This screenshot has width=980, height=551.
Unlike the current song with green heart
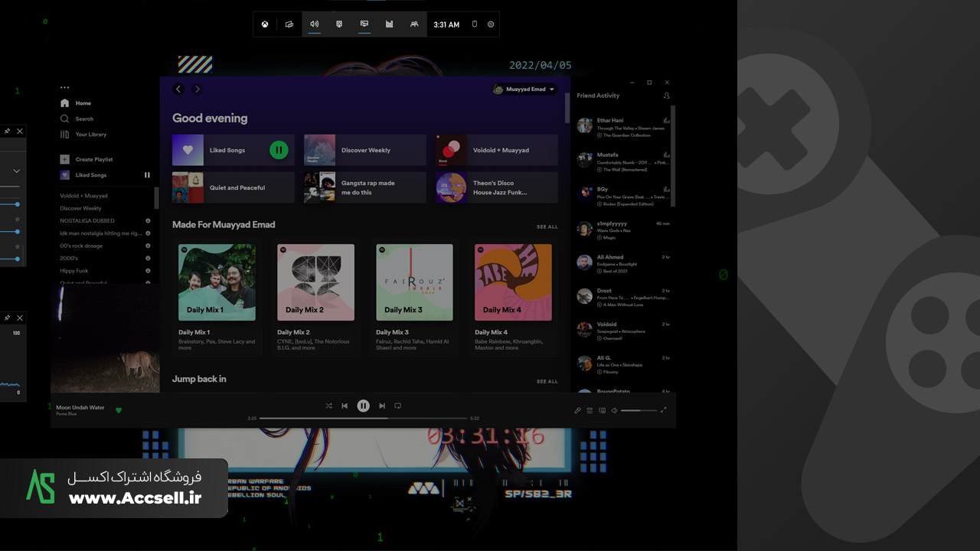click(x=118, y=410)
